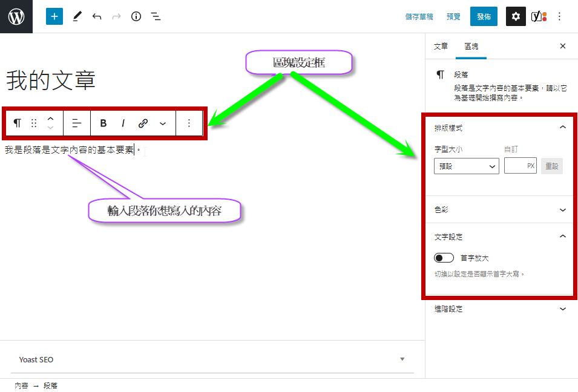
Task: Open the list view outline icon
Action: [x=156, y=16]
